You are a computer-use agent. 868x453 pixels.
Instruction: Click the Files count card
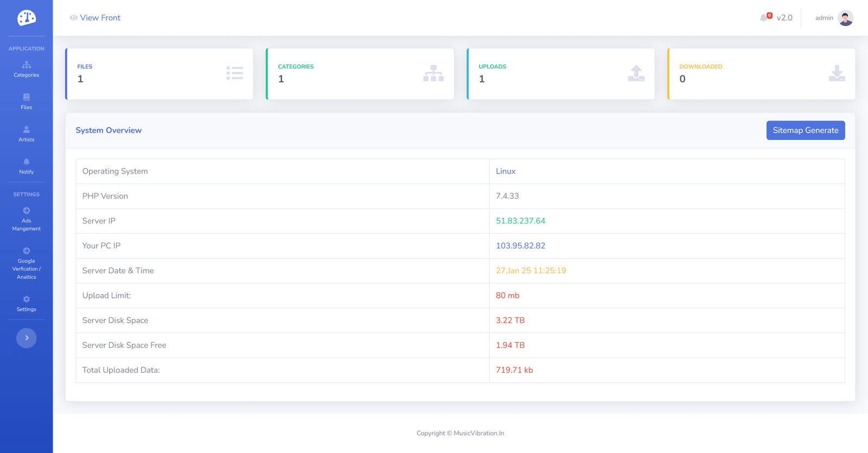click(159, 74)
